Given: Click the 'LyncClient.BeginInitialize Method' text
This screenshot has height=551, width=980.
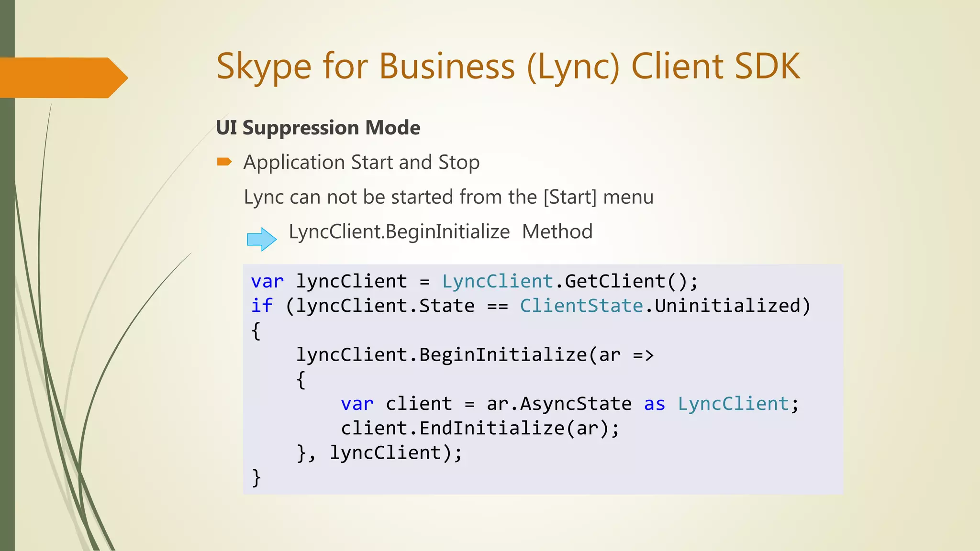Looking at the screenshot, I should click(441, 231).
